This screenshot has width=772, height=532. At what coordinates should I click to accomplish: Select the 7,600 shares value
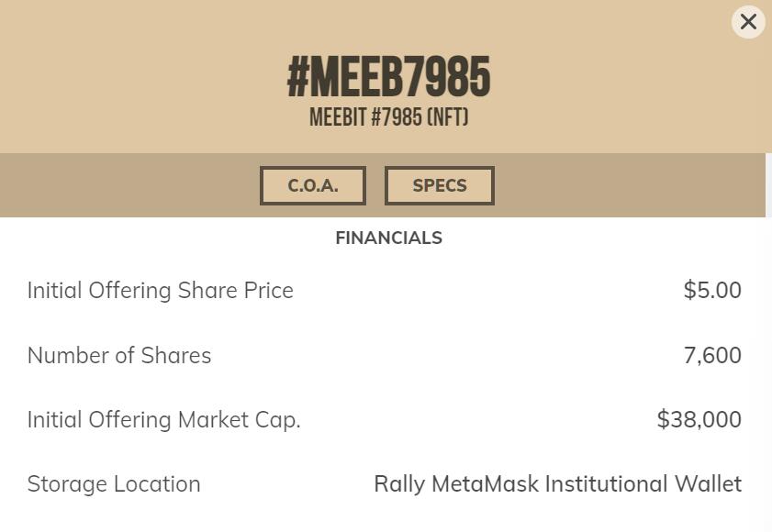point(712,356)
